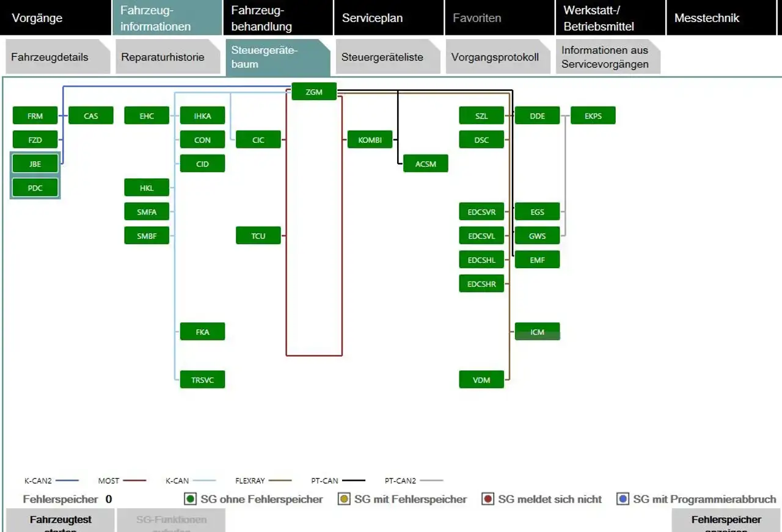The width and height of the screenshot is (782, 532).
Task: Select the ICM control unit node
Action: coord(537,332)
